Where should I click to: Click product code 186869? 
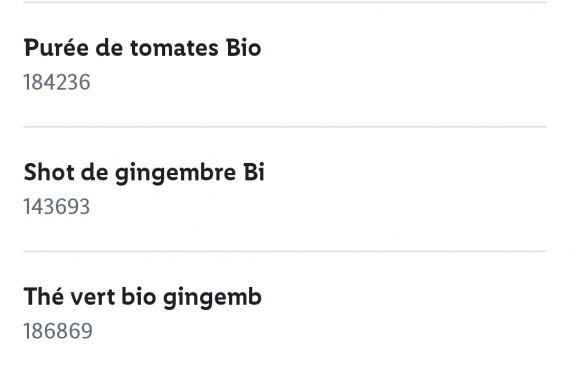58,331
